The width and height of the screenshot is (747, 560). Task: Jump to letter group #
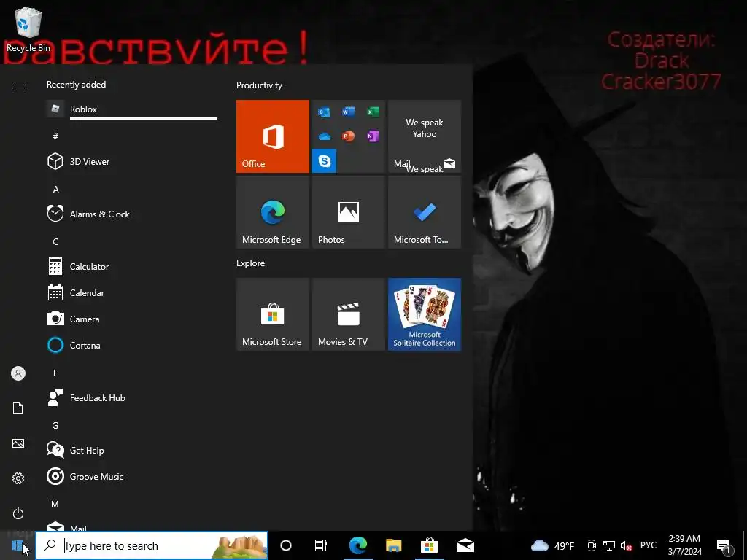[55, 136]
